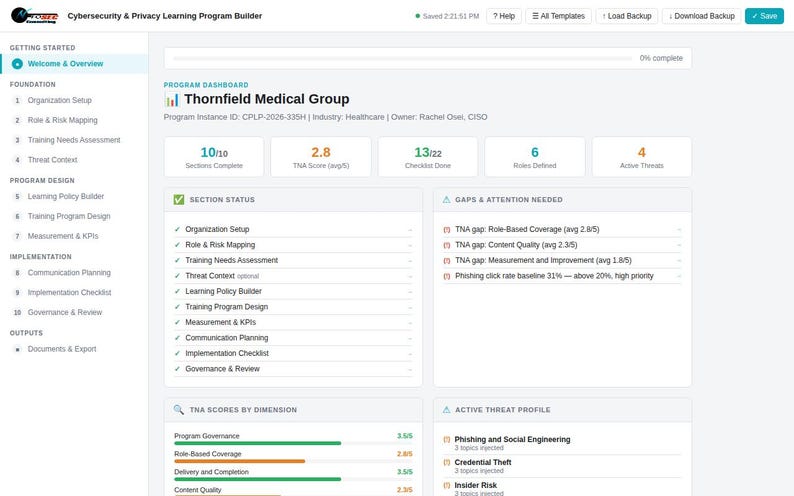Click alert icon beside Phishing and Social Engineering
The height and width of the screenshot is (496, 794).
pos(447,439)
